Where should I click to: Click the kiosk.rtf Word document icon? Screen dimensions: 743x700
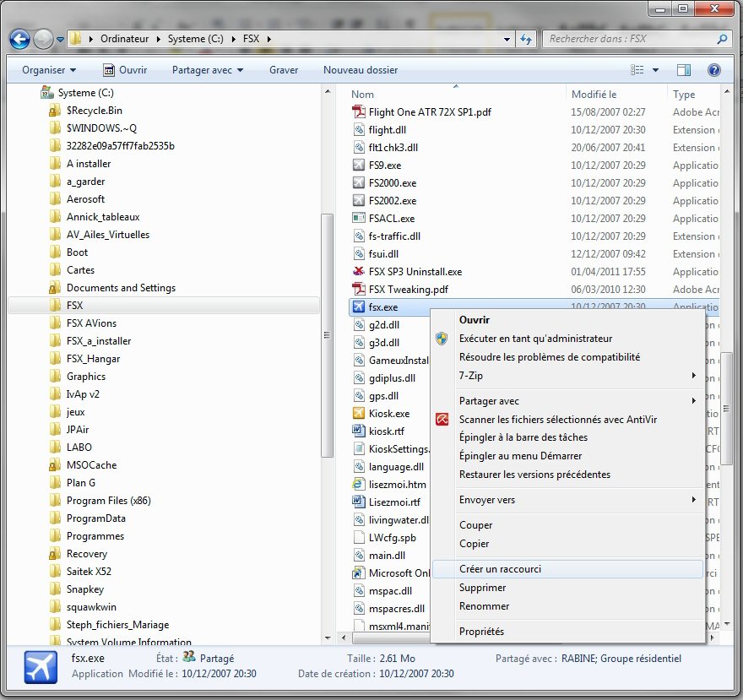click(x=359, y=431)
